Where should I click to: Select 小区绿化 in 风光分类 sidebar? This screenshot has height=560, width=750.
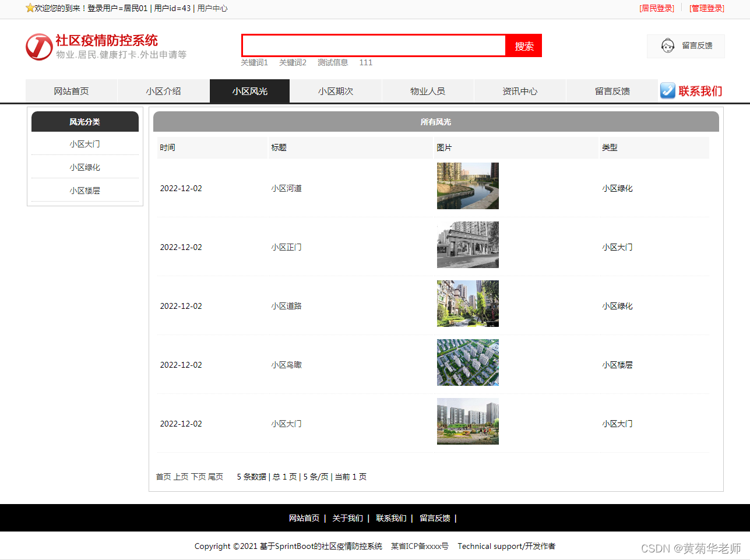(x=85, y=167)
